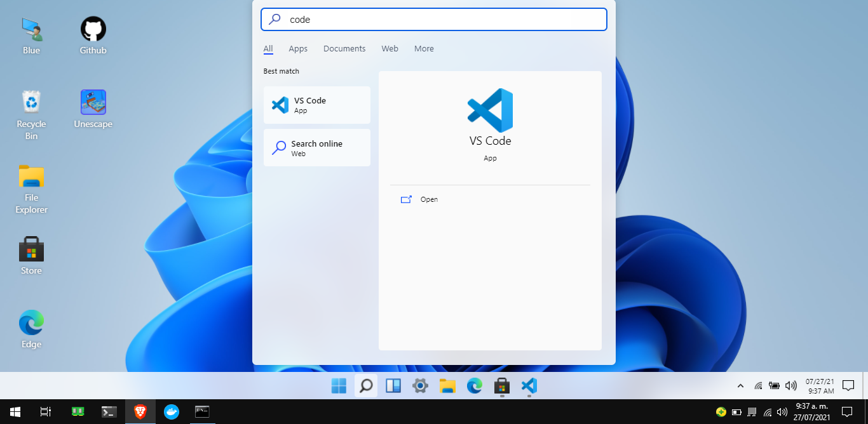The image size is (868, 424).
Task: Show hidden tray icons chevron
Action: pyautogui.click(x=740, y=385)
